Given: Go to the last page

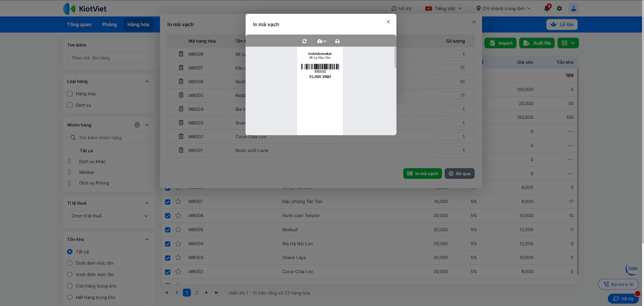Looking at the screenshot, I should point(217,293).
